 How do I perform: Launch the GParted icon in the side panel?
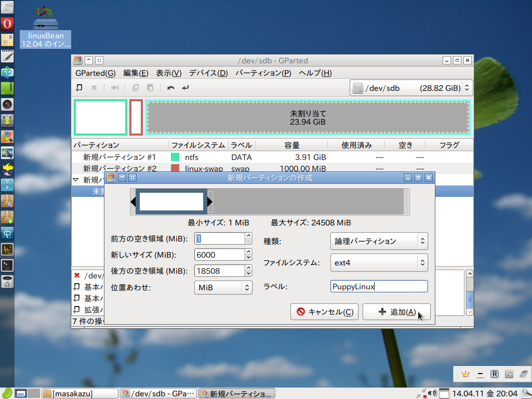(7, 72)
